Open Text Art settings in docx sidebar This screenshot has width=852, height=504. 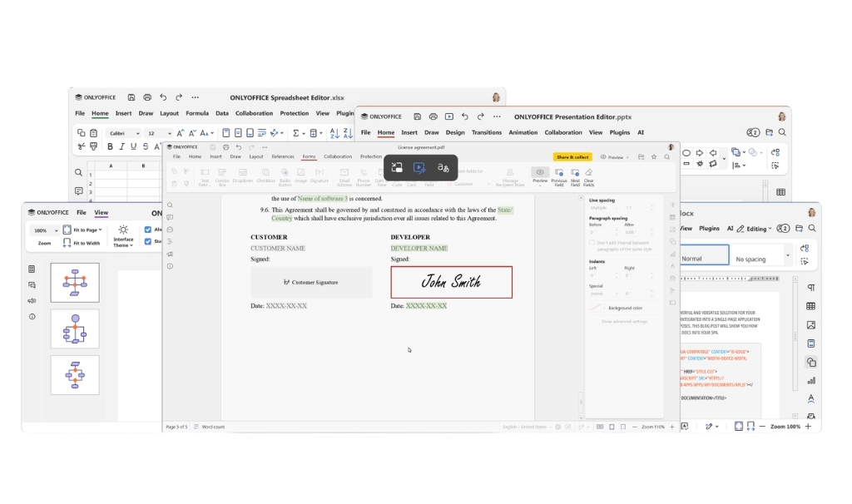(x=810, y=399)
